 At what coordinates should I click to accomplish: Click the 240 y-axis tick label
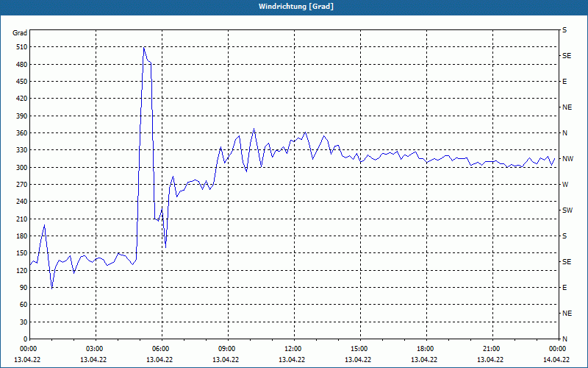coord(22,202)
